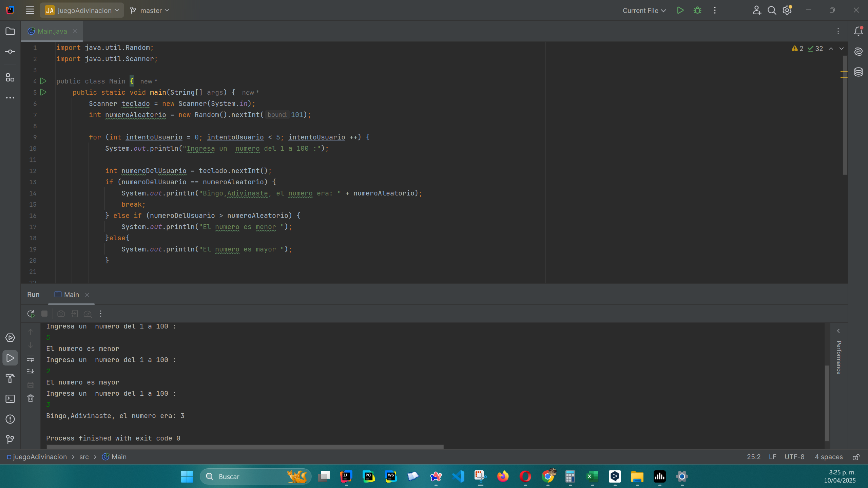Toggle read-only lock in status bar
Viewport: 868px width, 488px height.
pos(856,457)
